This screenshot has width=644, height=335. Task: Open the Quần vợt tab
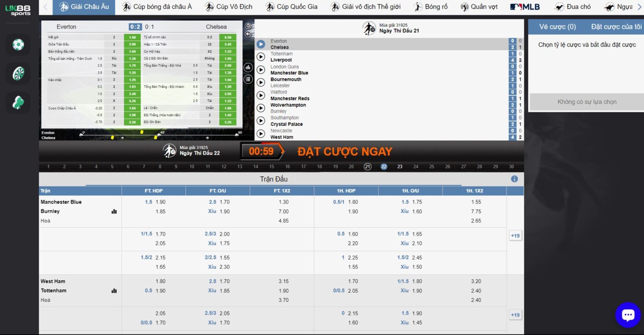(x=479, y=7)
